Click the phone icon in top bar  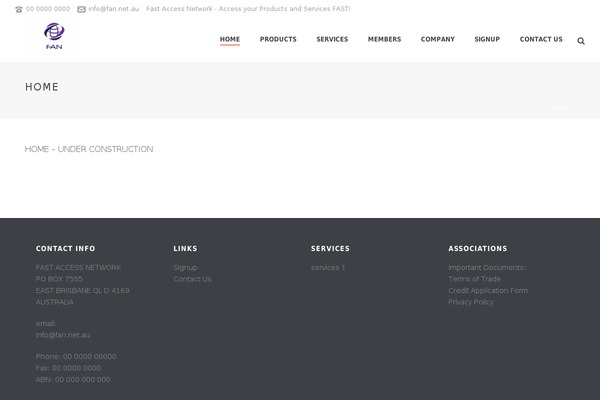tap(19, 9)
